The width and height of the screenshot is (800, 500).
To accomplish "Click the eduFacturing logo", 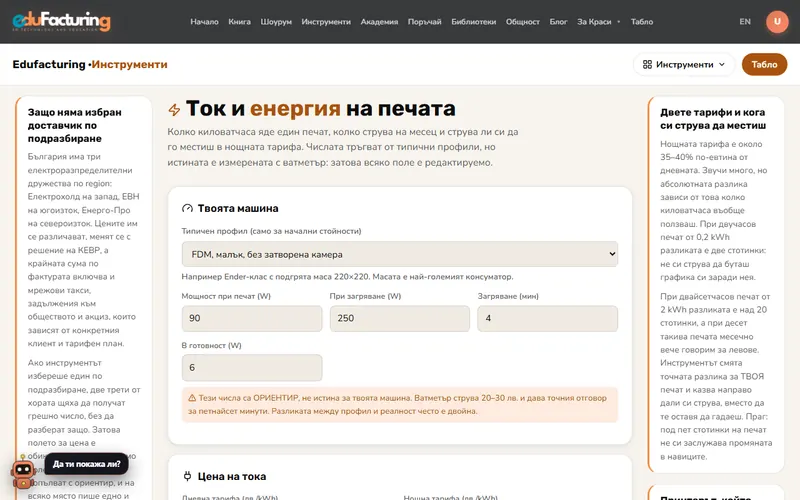I will [x=61, y=21].
